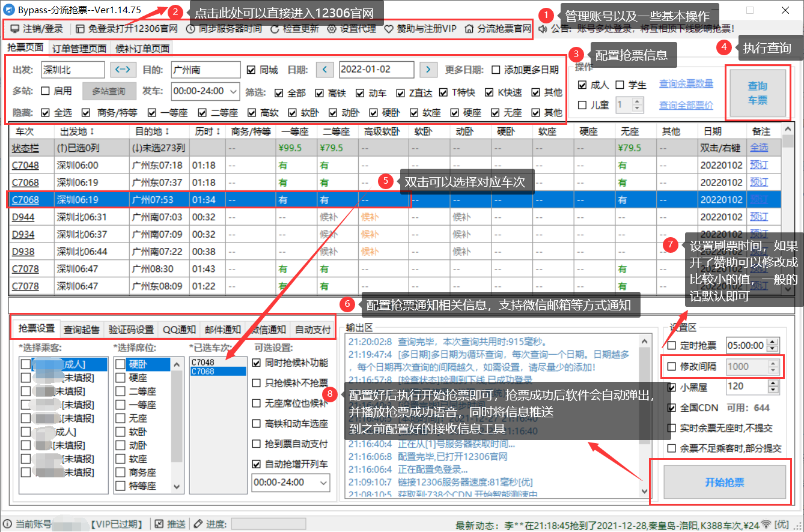Click the 出发 station input field

click(x=73, y=70)
